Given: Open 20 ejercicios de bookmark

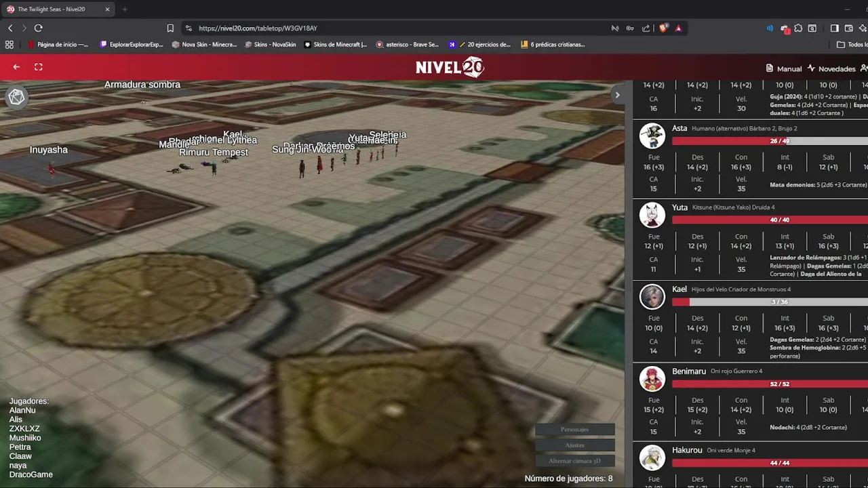Looking at the screenshot, I should pyautogui.click(x=479, y=45).
